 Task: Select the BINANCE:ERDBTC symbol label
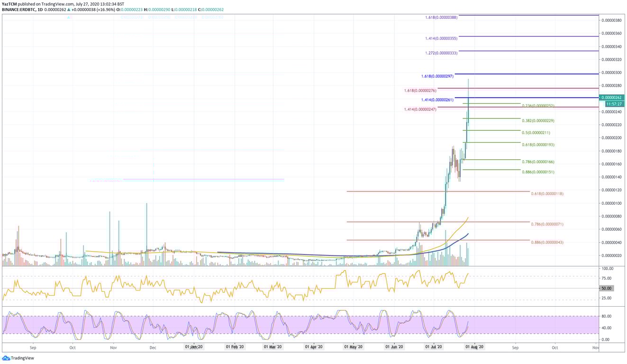coord(17,9)
